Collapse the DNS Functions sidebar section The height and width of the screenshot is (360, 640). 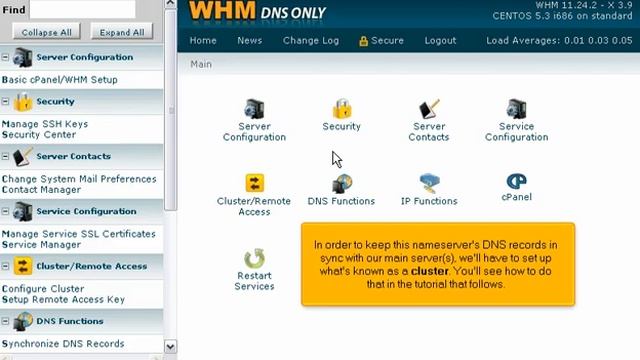pos(5,321)
